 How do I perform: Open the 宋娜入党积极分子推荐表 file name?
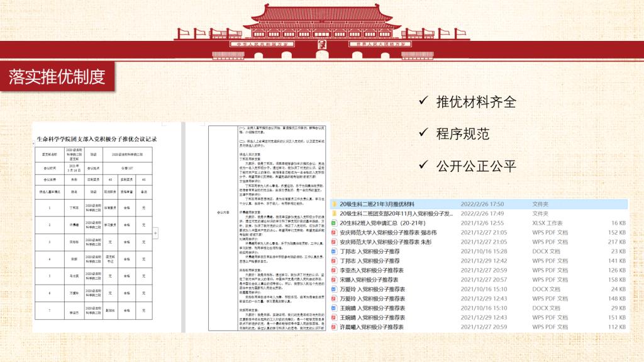(x=371, y=280)
